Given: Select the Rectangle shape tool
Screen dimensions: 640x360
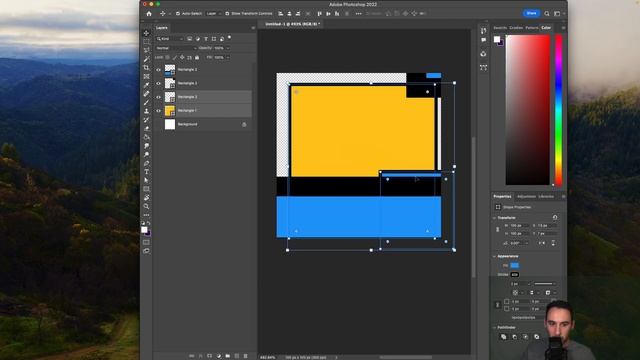Looking at the screenshot, I should pyautogui.click(x=147, y=189).
